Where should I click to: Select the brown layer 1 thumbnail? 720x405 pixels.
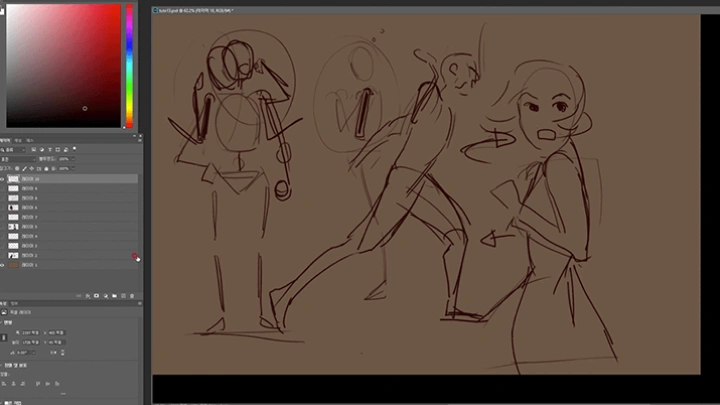click(13, 265)
